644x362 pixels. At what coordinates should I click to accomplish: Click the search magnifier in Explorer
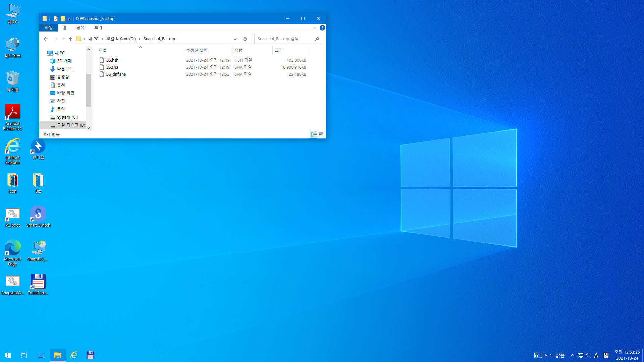tap(317, 39)
